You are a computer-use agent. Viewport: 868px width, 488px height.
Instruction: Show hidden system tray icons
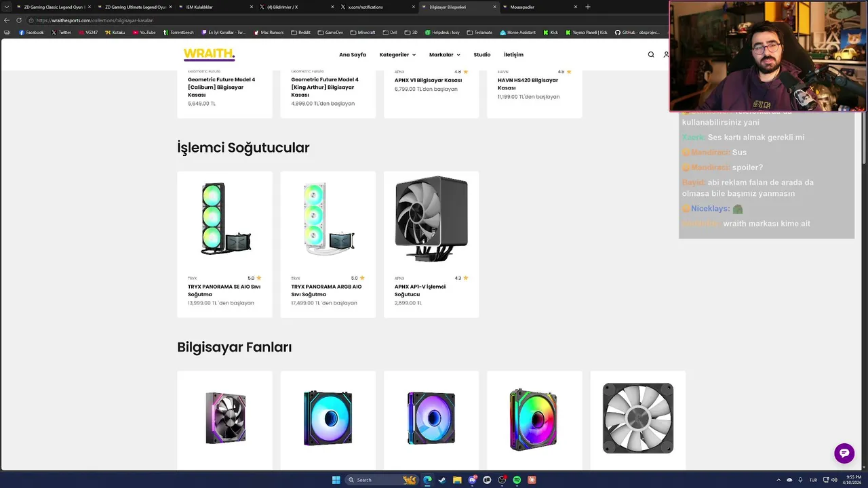point(778,480)
